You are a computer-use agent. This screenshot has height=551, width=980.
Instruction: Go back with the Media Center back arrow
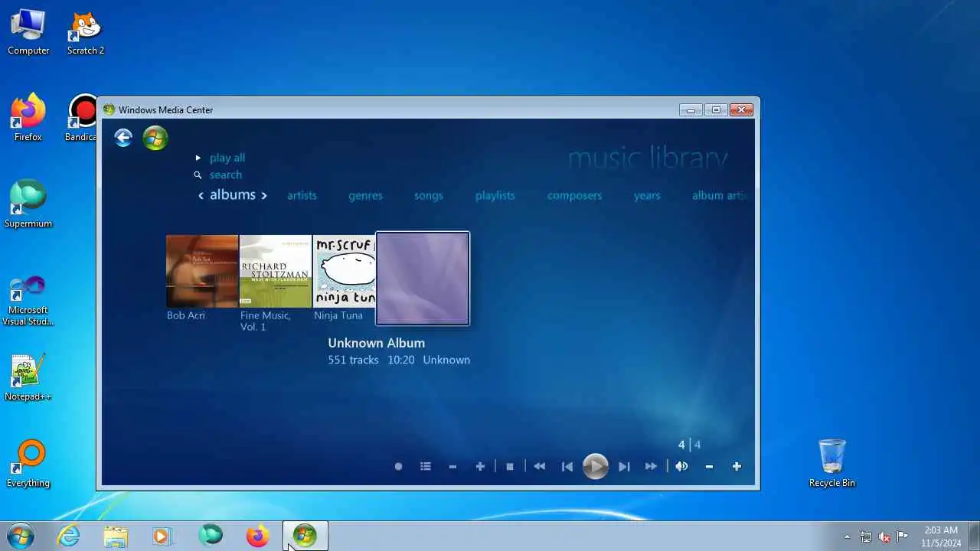tap(123, 138)
